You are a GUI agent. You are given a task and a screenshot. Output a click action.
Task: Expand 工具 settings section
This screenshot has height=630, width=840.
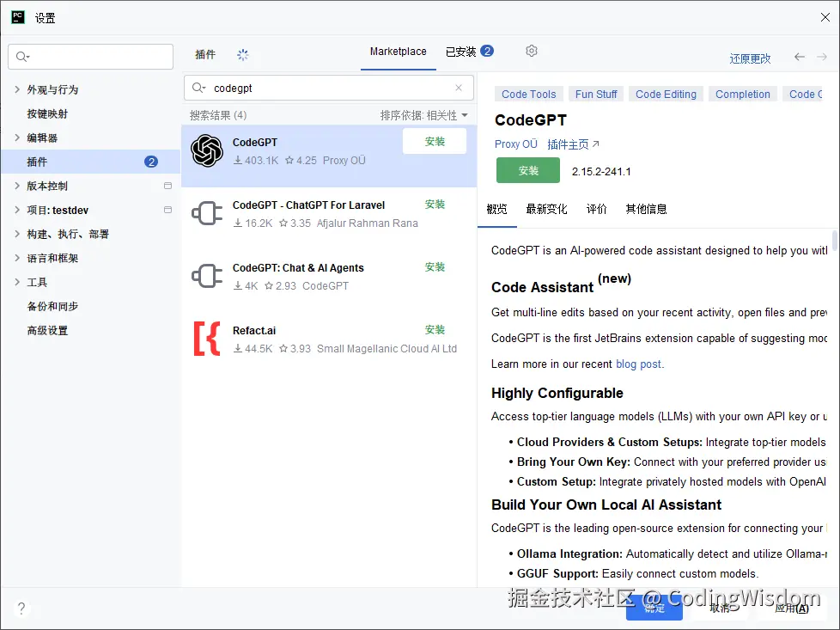coord(17,282)
